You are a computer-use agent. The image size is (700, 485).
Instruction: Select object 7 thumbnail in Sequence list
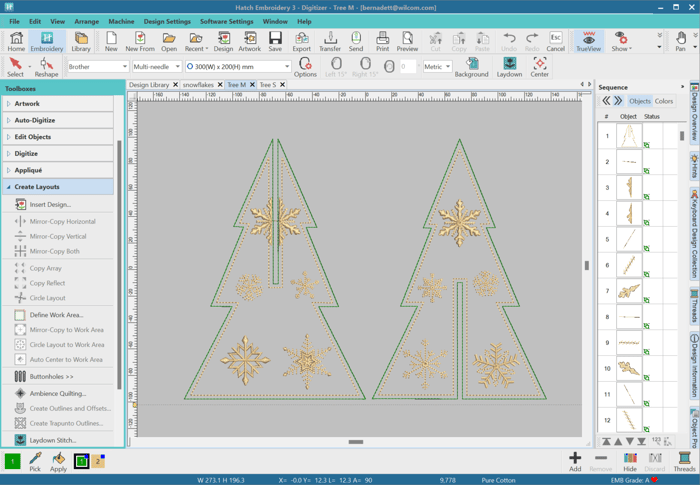pyautogui.click(x=629, y=291)
